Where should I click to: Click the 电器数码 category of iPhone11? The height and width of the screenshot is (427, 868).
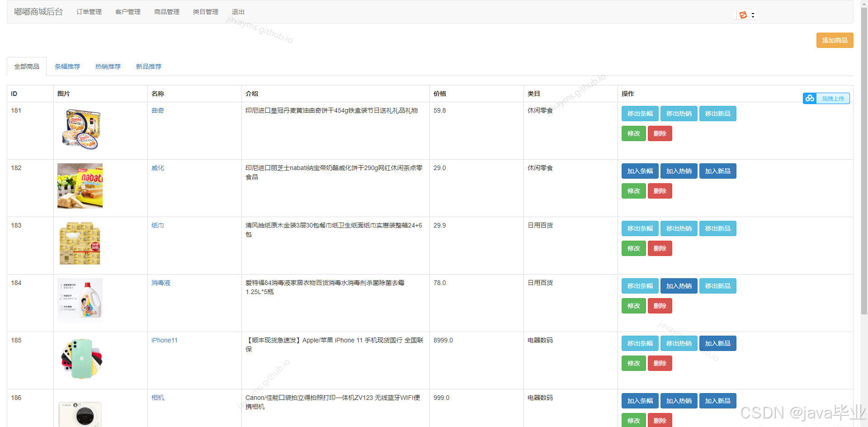(540, 340)
